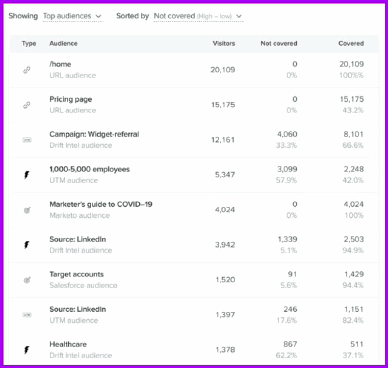Screen dimensions: 388x368
Task: Click the link icon for Pricing page row
Action: tap(27, 105)
